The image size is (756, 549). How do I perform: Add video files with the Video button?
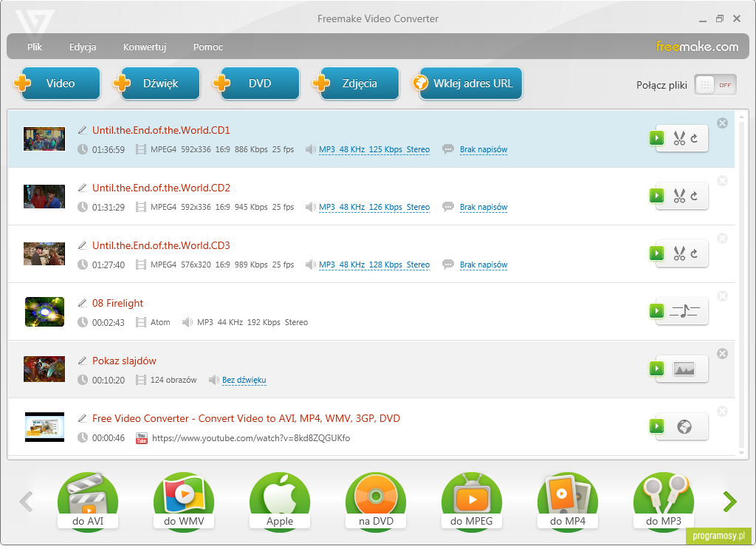click(x=57, y=83)
